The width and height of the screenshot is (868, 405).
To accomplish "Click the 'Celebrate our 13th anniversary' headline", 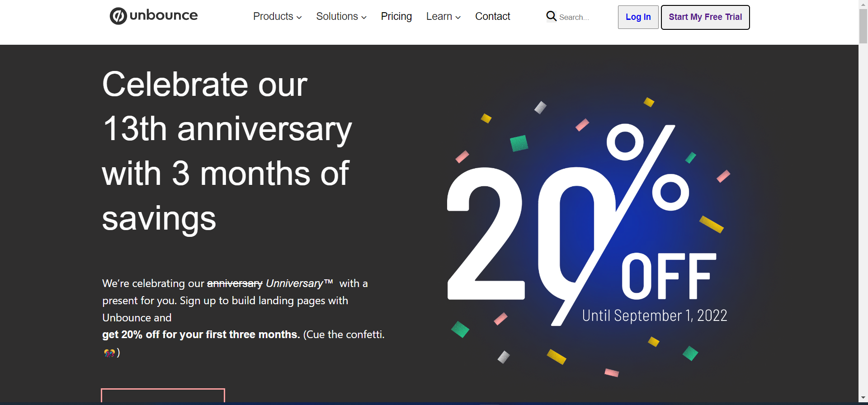I will click(226, 151).
